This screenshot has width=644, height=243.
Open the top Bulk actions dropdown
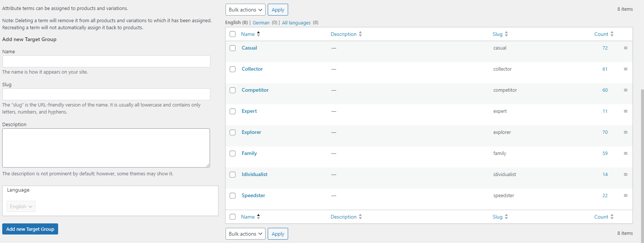(245, 10)
